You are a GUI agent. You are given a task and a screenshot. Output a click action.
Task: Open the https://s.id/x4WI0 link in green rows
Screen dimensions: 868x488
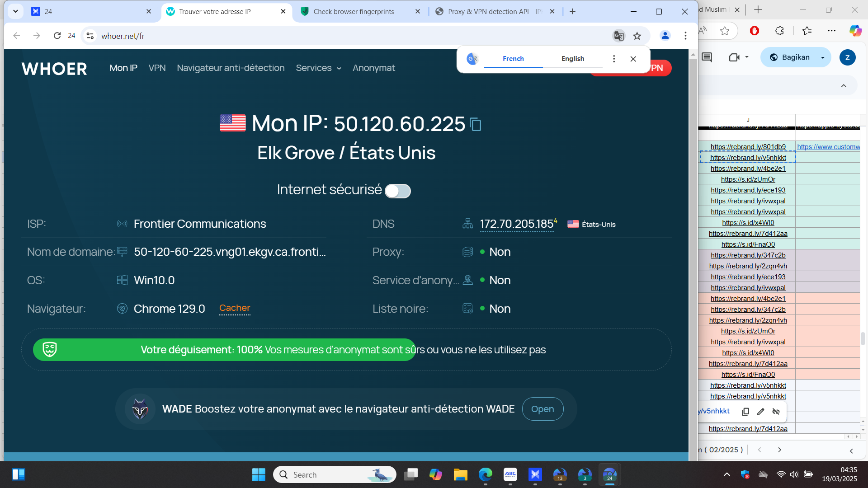[x=748, y=223]
